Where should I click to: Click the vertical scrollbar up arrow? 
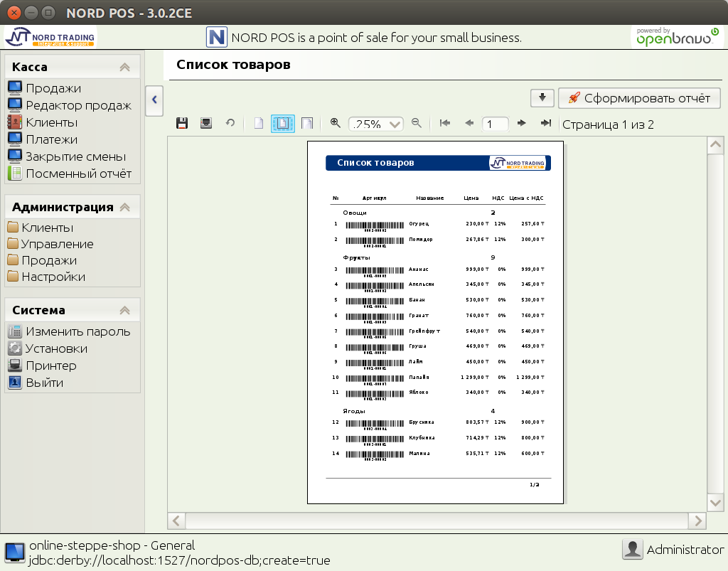(715, 145)
